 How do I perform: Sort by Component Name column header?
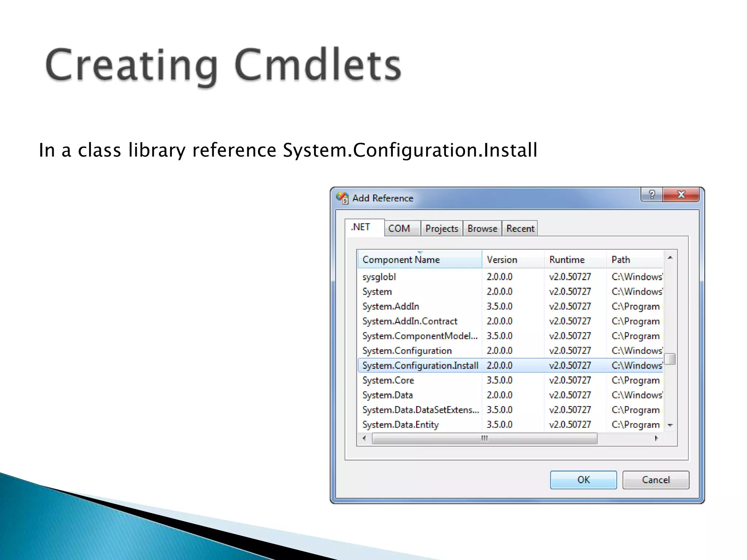pos(420,260)
